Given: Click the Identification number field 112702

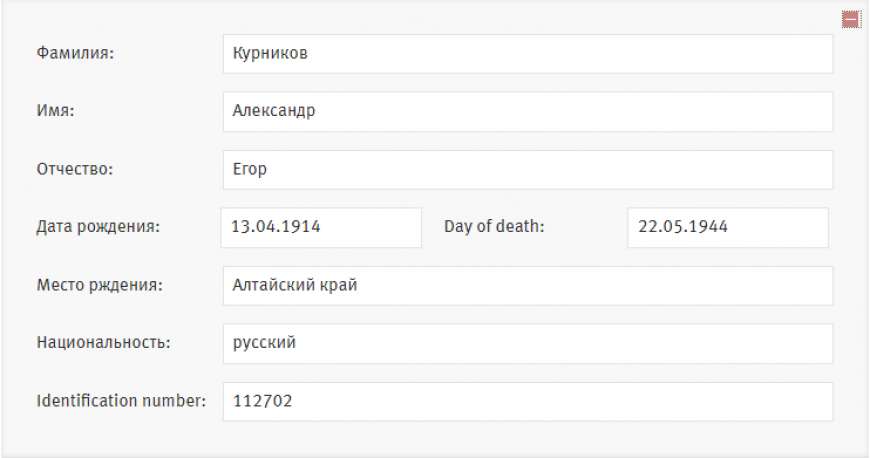Looking at the screenshot, I should [x=528, y=401].
